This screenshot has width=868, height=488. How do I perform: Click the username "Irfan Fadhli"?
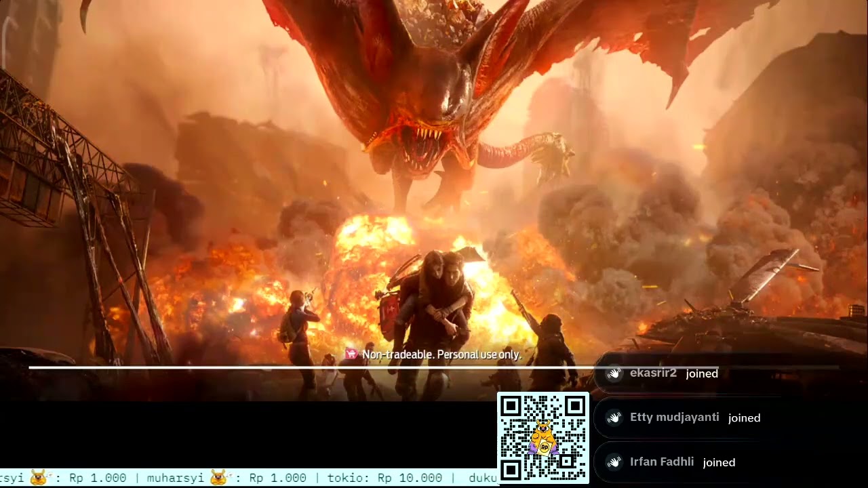point(662,462)
